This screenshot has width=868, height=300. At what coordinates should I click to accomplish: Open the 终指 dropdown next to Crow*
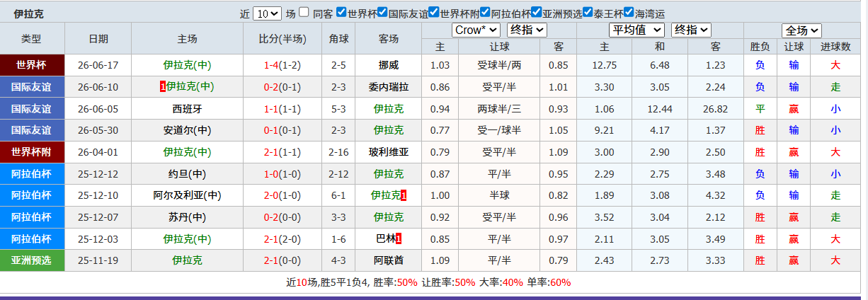coord(527,30)
